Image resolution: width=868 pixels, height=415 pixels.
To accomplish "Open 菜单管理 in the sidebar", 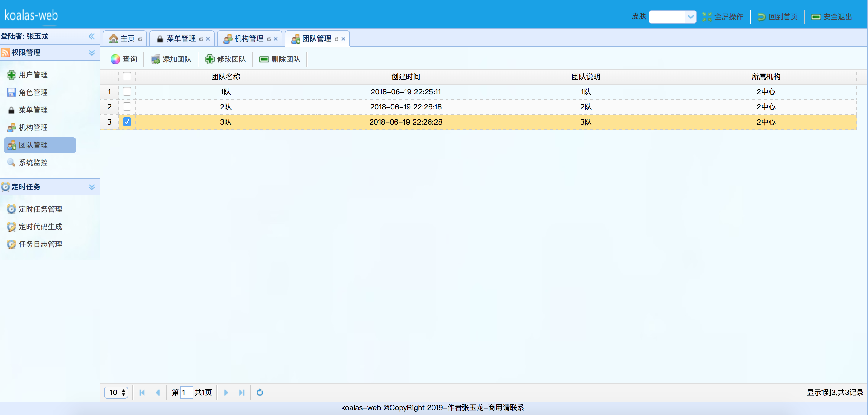I will [x=40, y=110].
